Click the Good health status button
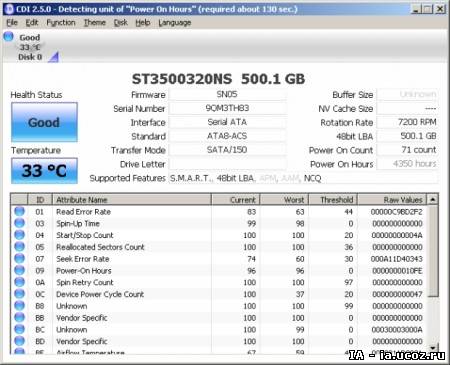This screenshot has height=365, width=450. pos(44,122)
